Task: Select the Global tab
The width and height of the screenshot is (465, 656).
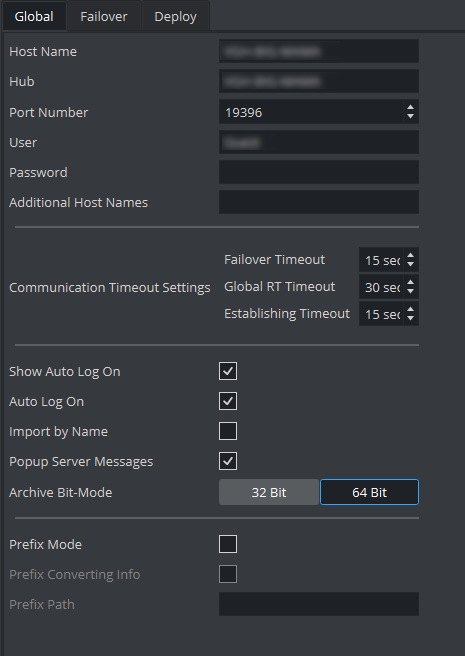Action: click(x=34, y=16)
